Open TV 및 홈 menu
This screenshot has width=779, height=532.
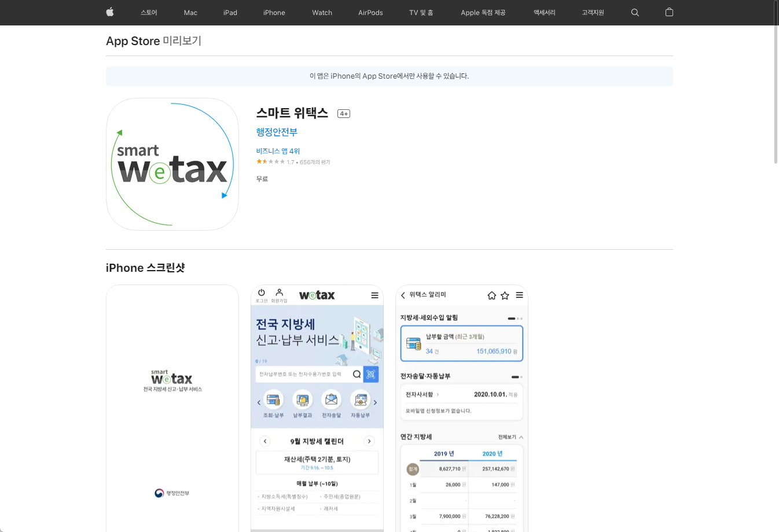[421, 12]
